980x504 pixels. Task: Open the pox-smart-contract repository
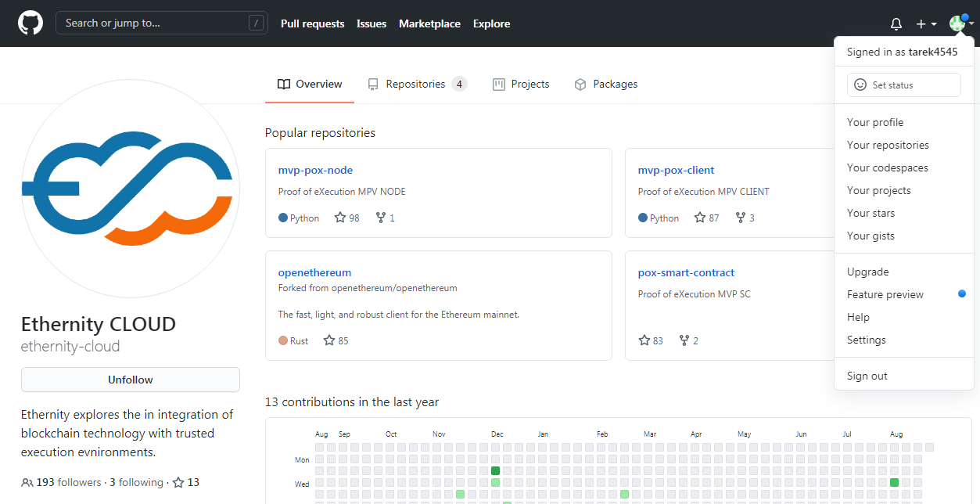(686, 272)
